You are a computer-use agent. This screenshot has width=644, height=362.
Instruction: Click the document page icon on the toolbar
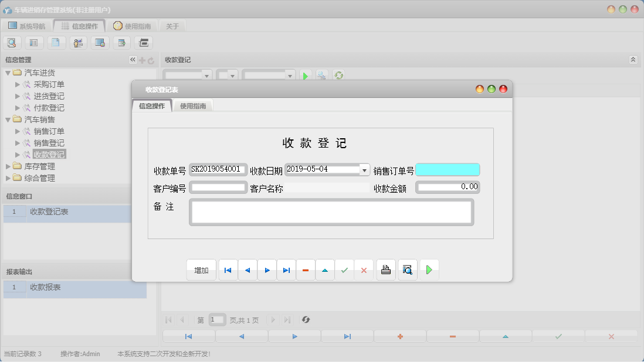coord(56,42)
